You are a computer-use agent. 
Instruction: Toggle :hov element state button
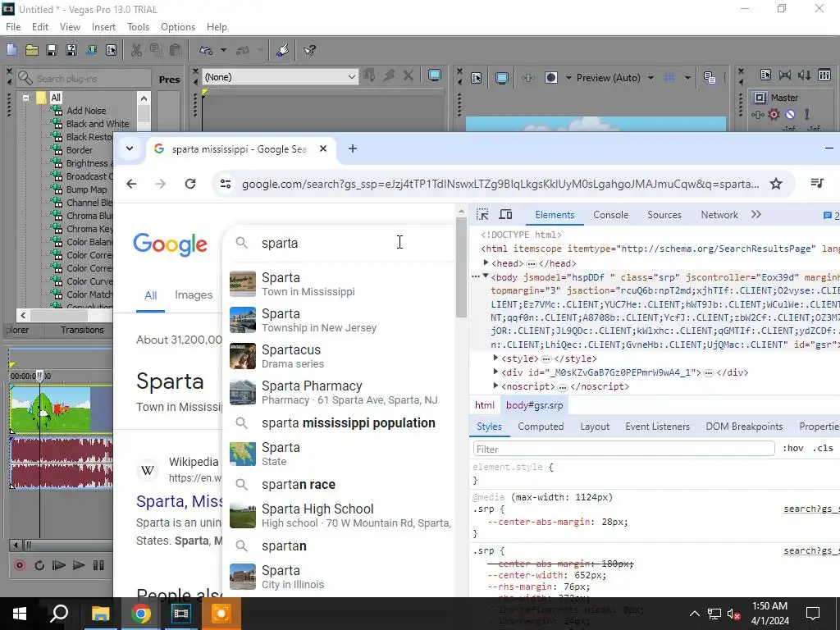793,449
